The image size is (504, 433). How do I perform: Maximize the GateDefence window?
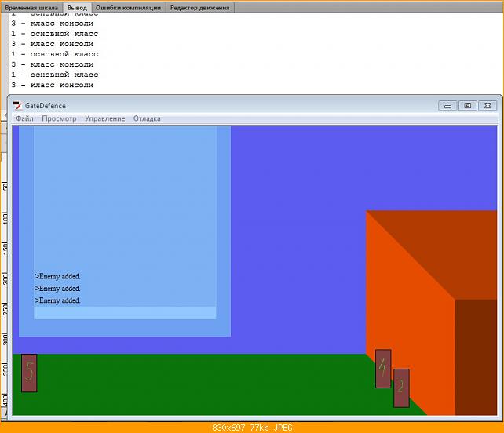click(468, 106)
